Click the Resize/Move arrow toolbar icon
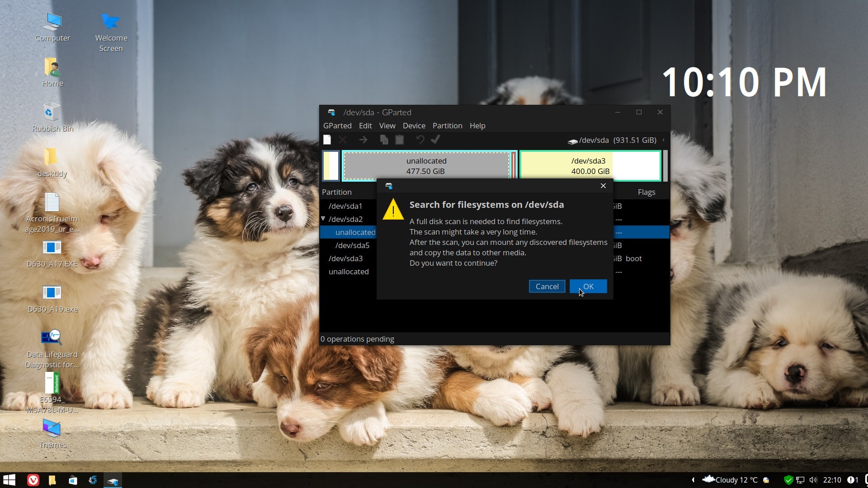 click(363, 140)
